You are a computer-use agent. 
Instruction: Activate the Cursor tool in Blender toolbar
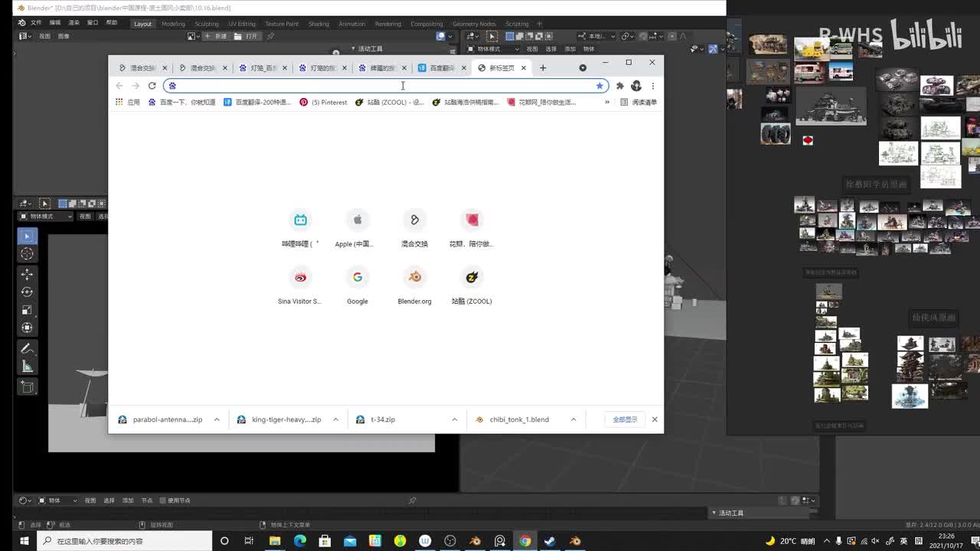(x=27, y=254)
